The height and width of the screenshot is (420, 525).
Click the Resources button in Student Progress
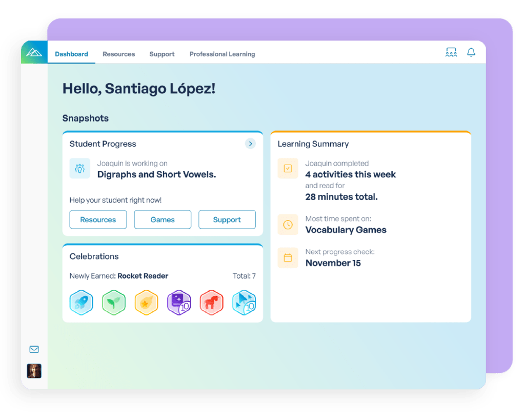pyautogui.click(x=98, y=219)
